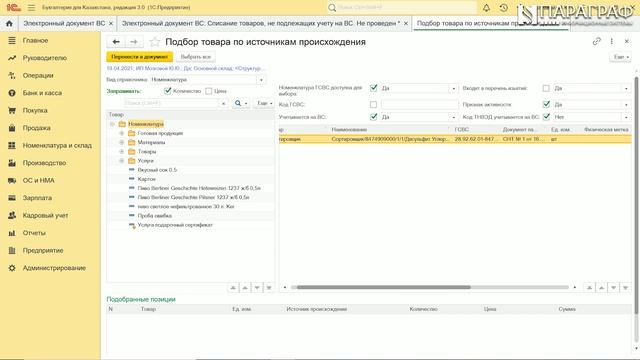Screen dimensions: 640x360
Task: Expand the Материалы folder
Action: 122,142
